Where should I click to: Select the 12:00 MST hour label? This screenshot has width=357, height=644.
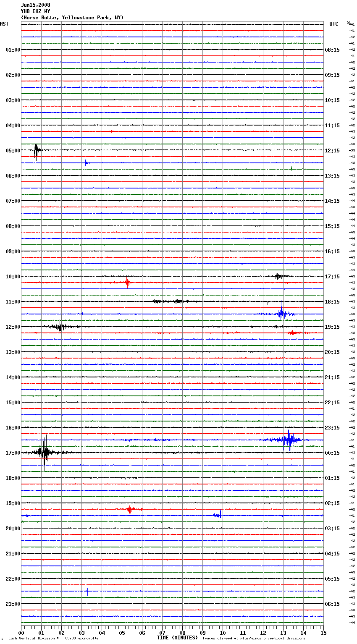coord(13,327)
